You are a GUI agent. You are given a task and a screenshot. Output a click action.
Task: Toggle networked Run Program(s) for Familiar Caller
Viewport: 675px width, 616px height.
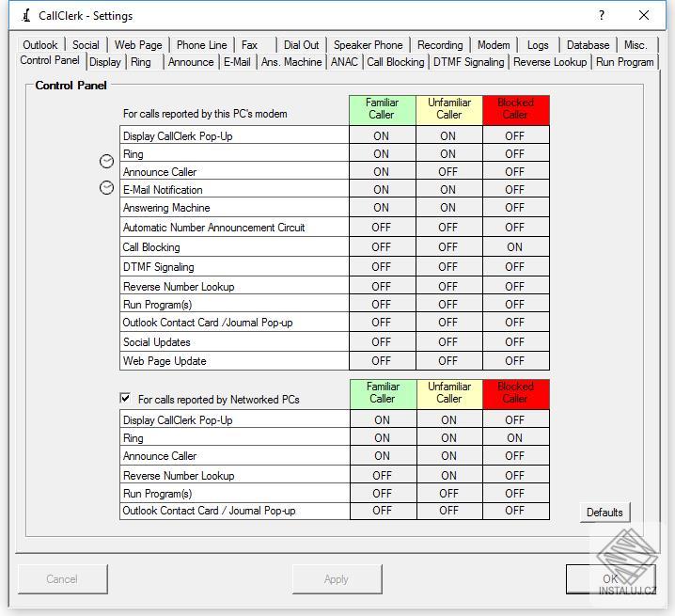(383, 493)
